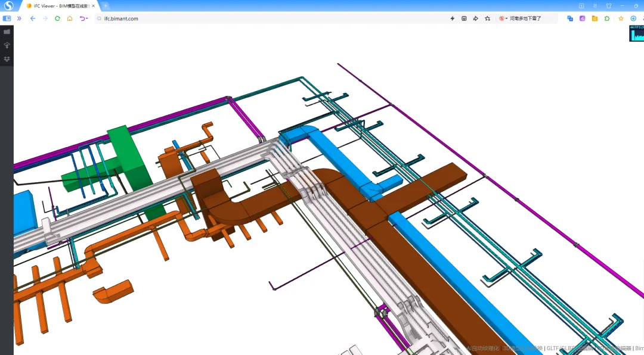
Task: Click the blue translate extension icon
Action: pyautogui.click(x=570, y=18)
